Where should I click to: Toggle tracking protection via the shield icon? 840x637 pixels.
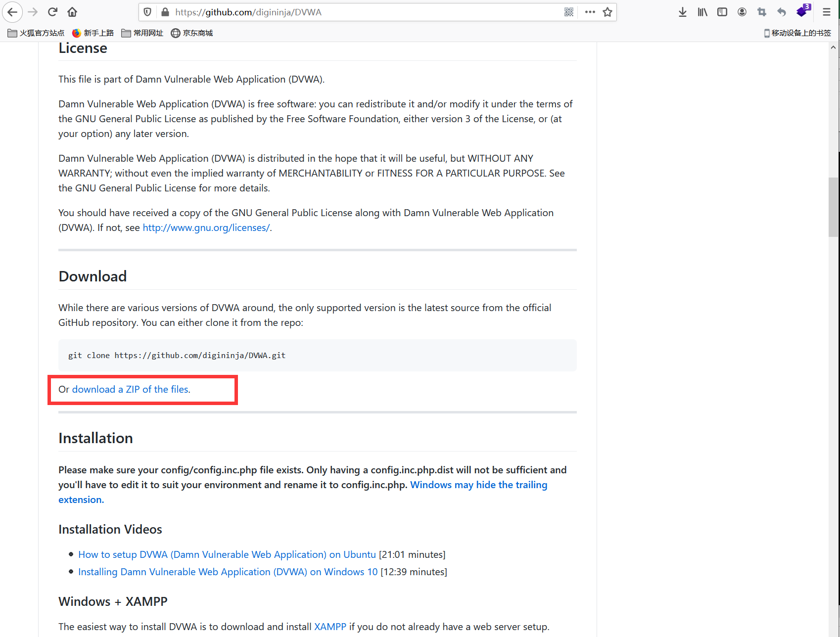[147, 12]
